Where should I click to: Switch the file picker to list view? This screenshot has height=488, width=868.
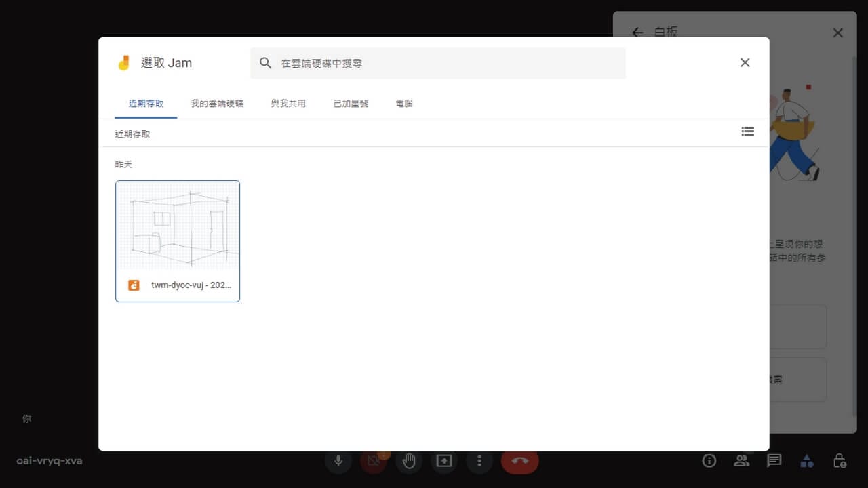(748, 131)
